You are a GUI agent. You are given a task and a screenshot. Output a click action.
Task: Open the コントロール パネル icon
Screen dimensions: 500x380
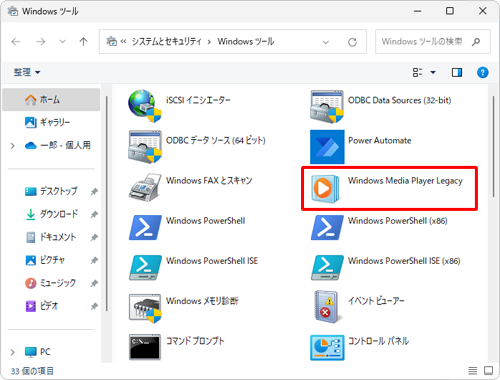[327, 348]
